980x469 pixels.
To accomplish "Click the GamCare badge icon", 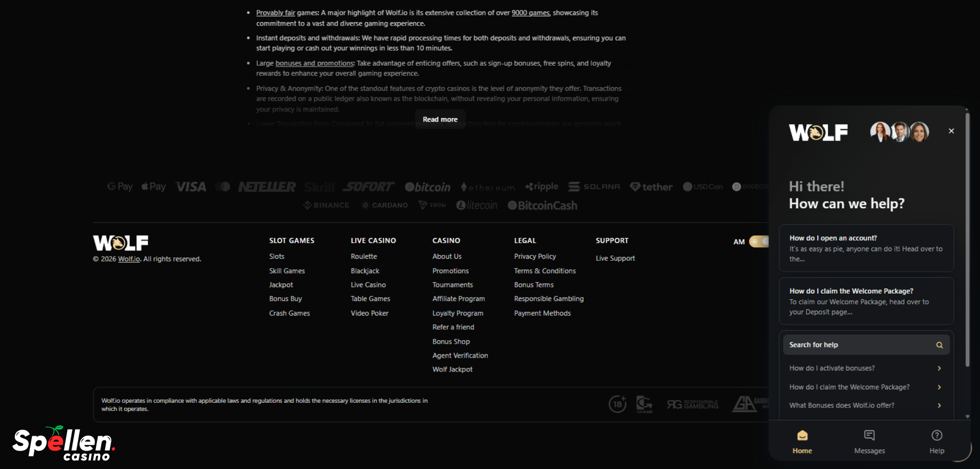I will click(x=644, y=404).
